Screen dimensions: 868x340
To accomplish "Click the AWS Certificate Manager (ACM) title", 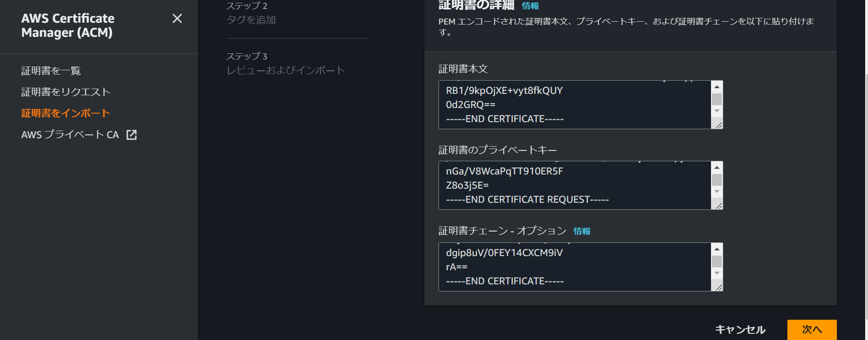I will click(68, 25).
